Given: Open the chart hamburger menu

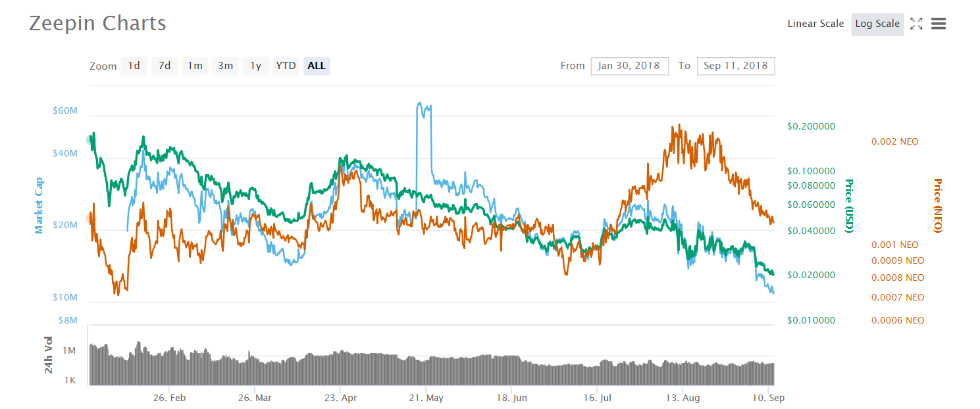Looking at the screenshot, I should coord(939,24).
